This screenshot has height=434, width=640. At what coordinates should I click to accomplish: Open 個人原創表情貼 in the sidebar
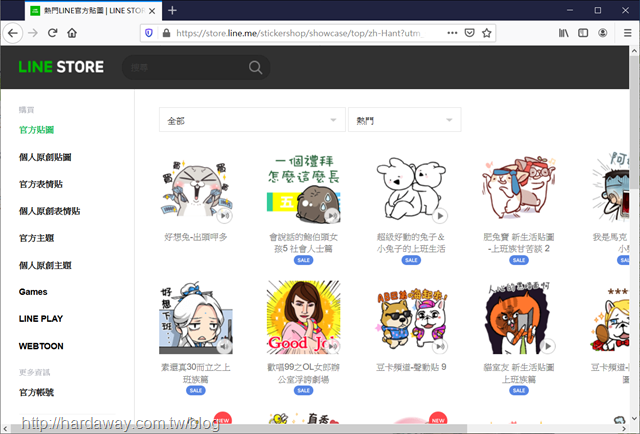(49, 211)
